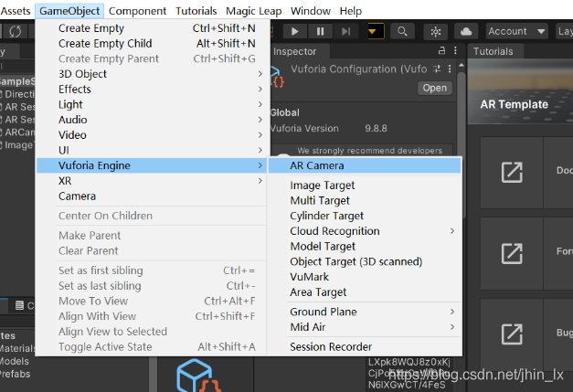Choose Vuforia Engine menu entry
Screen dimensions: 573x392
152,165
